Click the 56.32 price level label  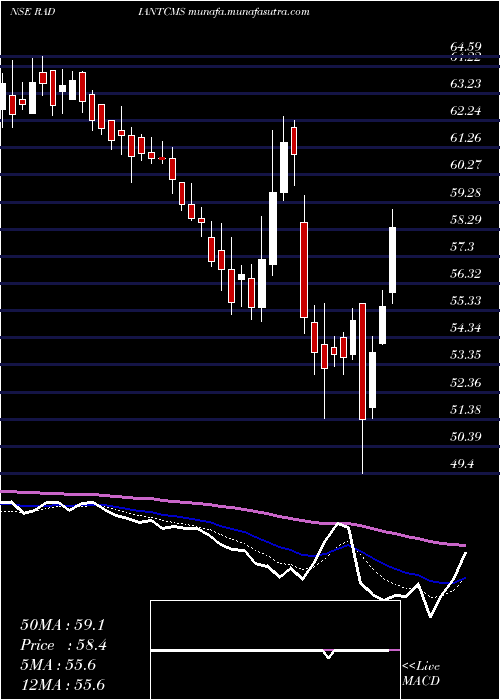pyautogui.click(x=466, y=274)
